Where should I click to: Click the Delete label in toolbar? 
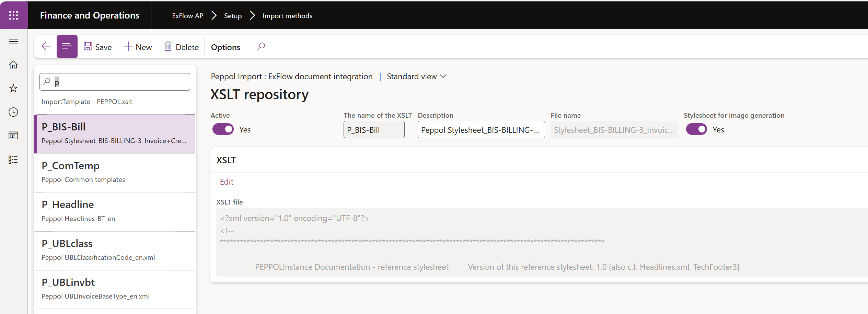point(187,47)
